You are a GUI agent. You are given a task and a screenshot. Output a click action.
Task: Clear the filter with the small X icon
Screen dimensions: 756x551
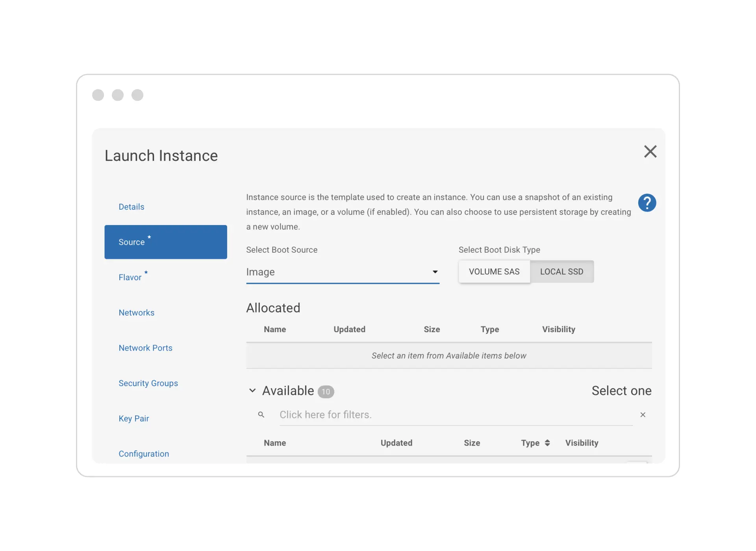click(x=643, y=414)
